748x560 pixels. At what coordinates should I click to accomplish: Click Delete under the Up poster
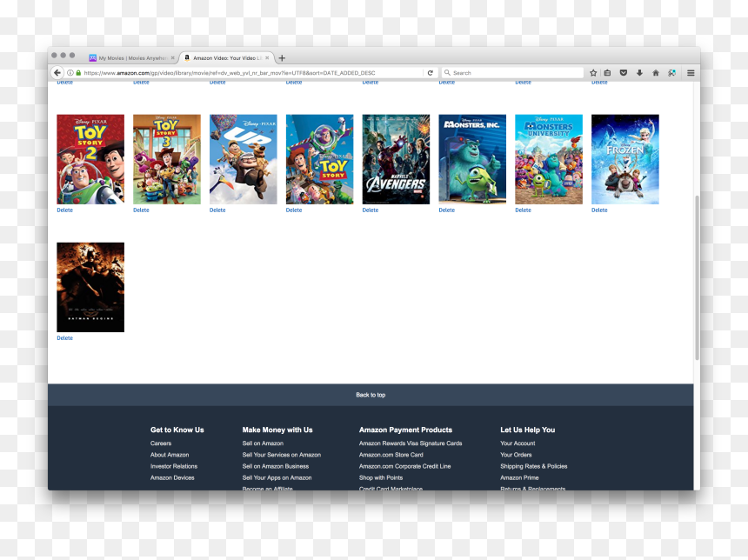(x=217, y=210)
